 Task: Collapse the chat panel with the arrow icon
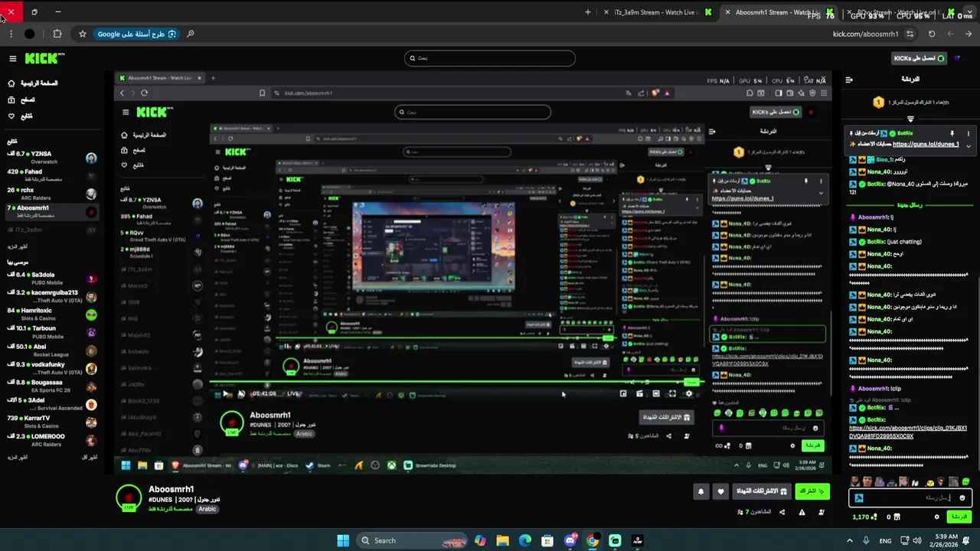click(848, 80)
